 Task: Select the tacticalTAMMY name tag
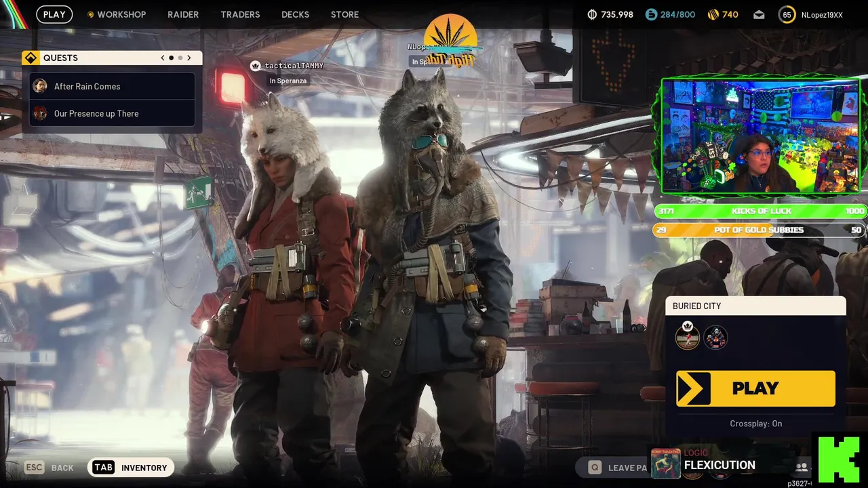pos(294,66)
